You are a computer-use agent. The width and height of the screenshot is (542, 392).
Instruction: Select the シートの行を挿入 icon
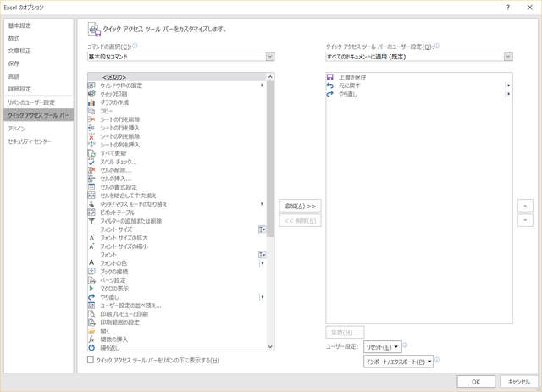coord(91,128)
